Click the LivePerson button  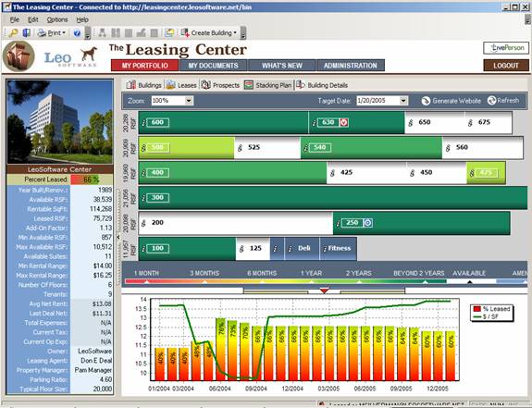[506, 48]
